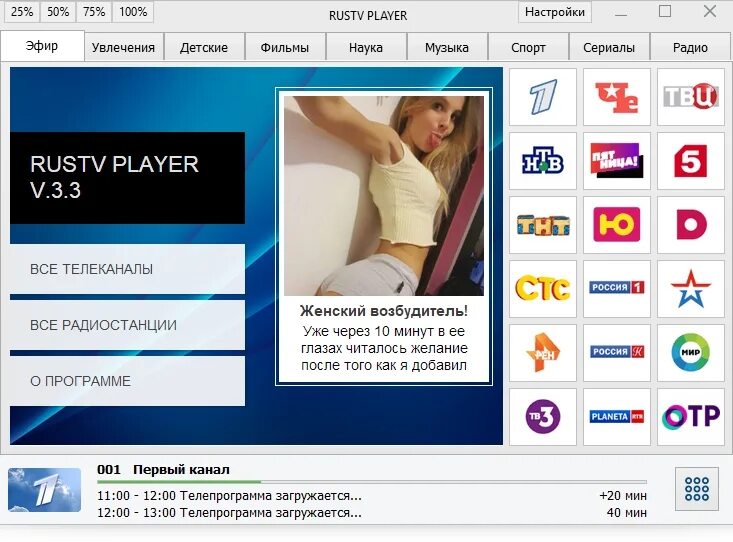The width and height of the screenshot is (733, 542).
Task: Open the ВСЕ РАДИОСТАНЦИИ list
Action: tap(127, 325)
